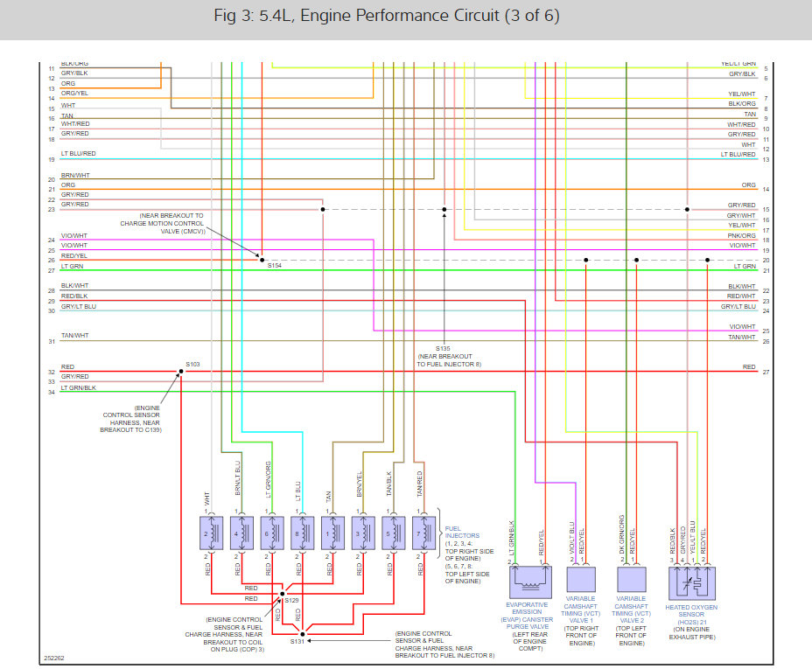
Task: Click the 'Charge Motion Control Valve (CMCV)' breakout note
Action: tap(163, 224)
